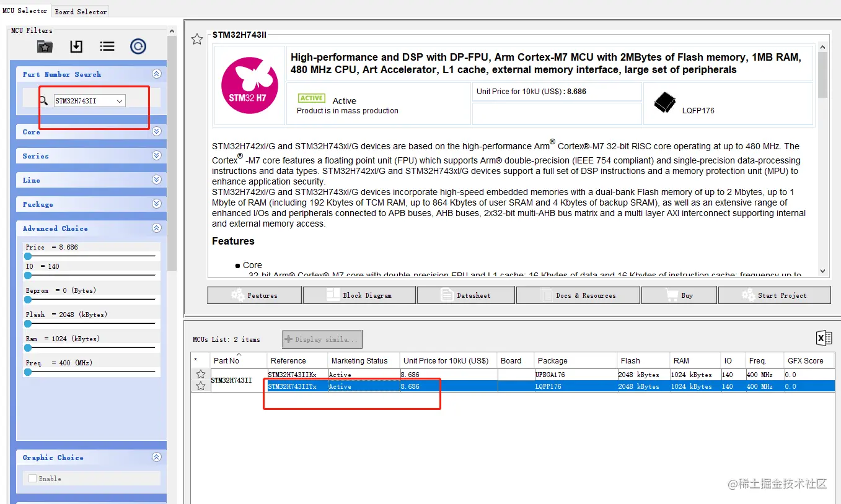Click the Price slider handle

[x=28, y=256]
